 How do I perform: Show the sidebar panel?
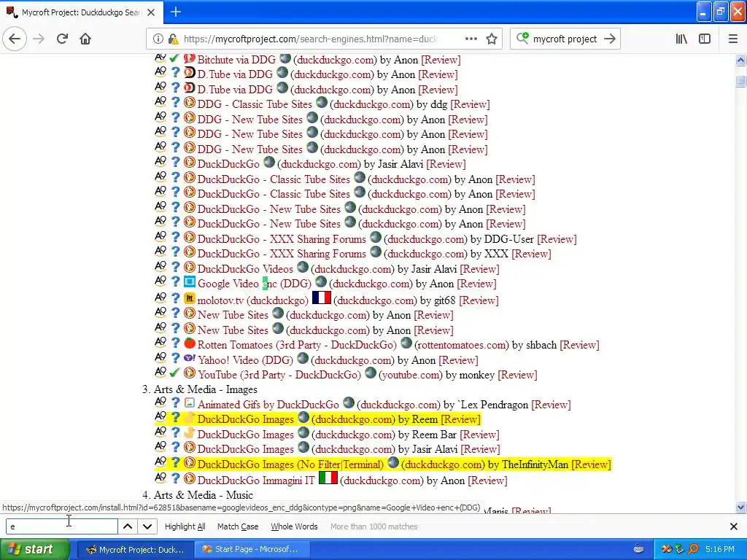pyautogui.click(x=705, y=39)
